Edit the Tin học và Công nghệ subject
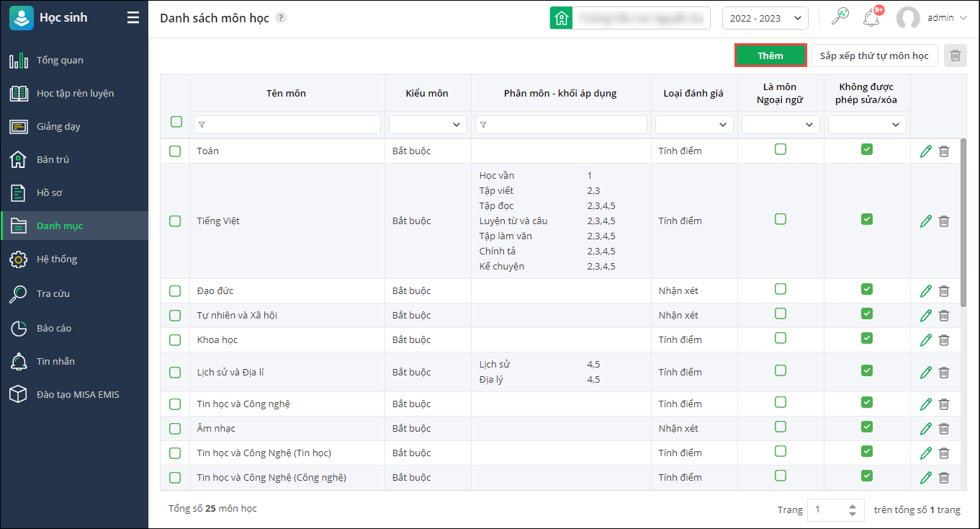980x529 pixels. [x=926, y=404]
